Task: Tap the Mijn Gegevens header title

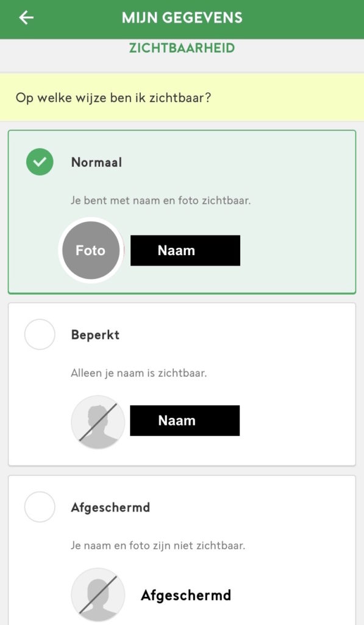Action: tap(182, 18)
